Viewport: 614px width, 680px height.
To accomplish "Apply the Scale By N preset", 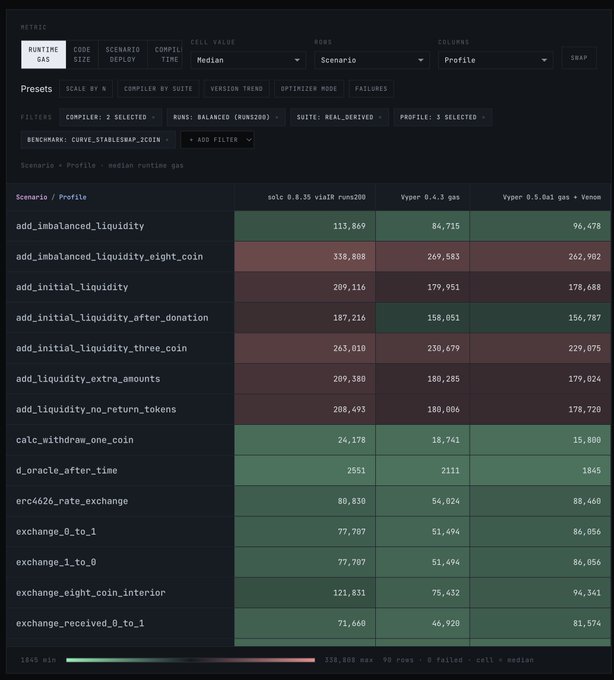I will pyautogui.click(x=86, y=88).
